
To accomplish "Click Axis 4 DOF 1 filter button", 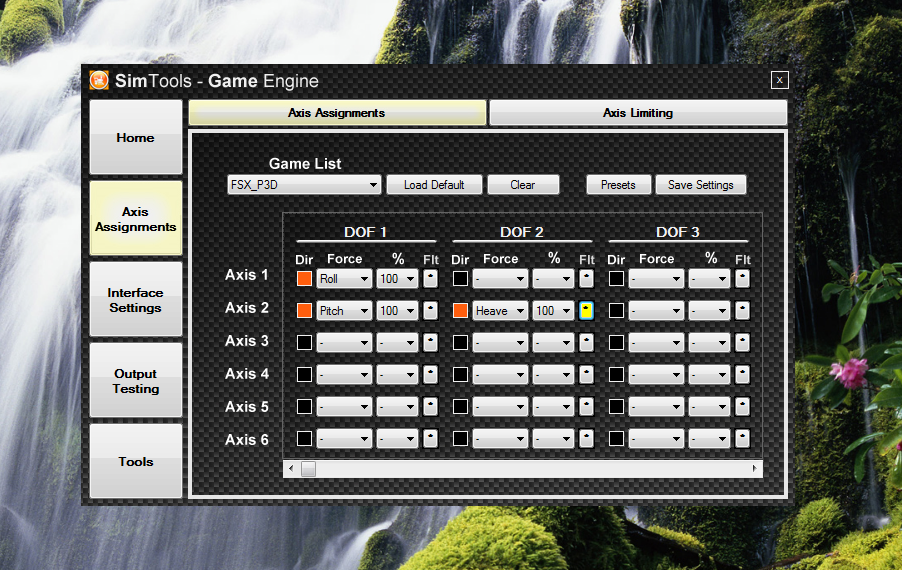I will click(430, 374).
